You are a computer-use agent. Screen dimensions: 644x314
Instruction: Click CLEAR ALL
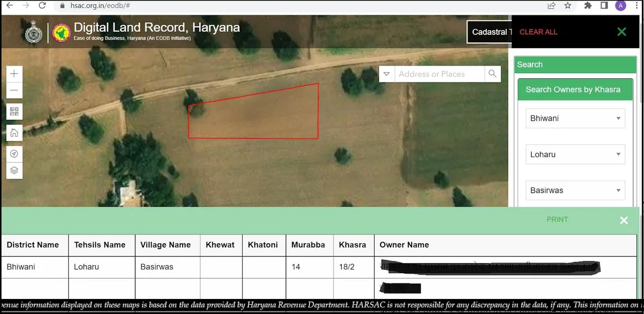538,32
